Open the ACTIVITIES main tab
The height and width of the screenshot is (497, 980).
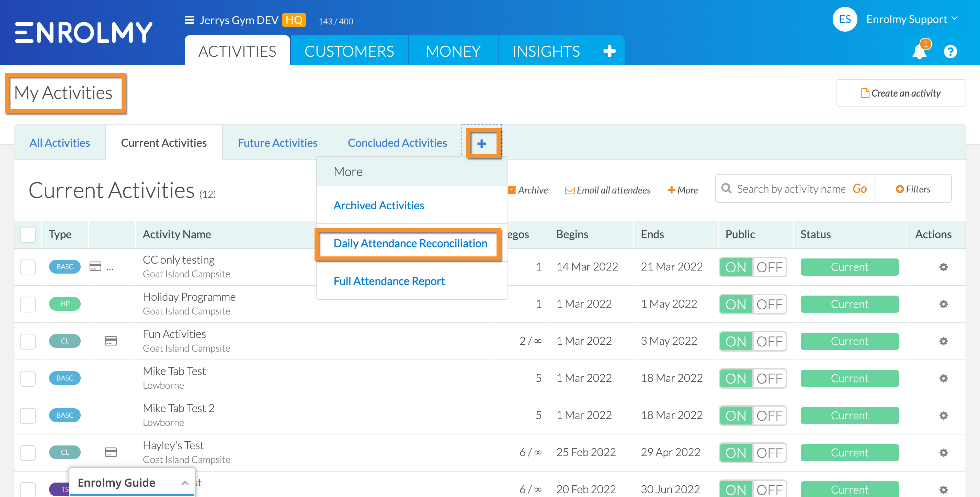click(x=237, y=51)
